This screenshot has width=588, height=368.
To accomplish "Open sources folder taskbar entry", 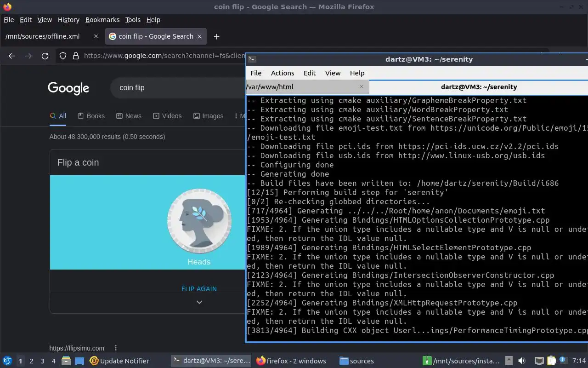I will point(356,361).
